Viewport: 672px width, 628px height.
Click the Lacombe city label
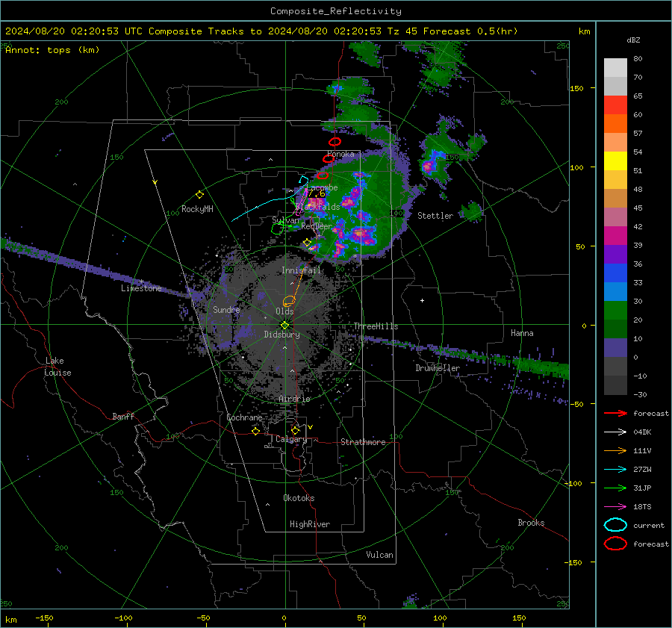pyautogui.click(x=323, y=187)
